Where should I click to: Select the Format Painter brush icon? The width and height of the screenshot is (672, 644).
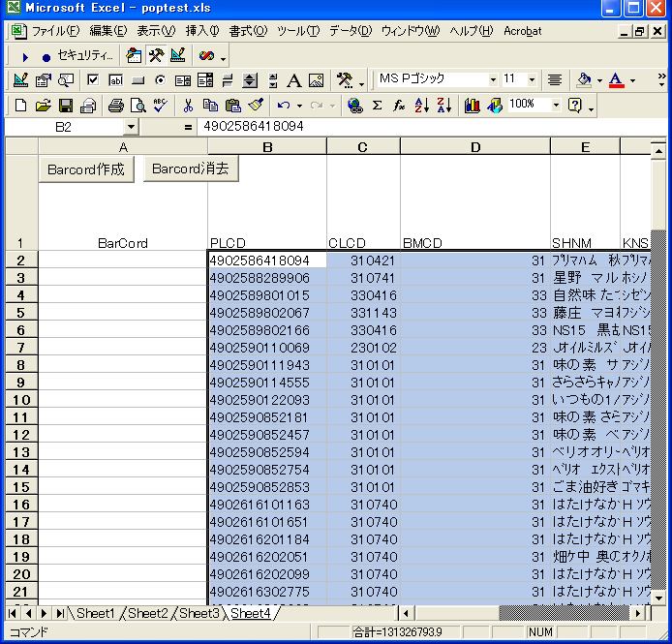256,106
